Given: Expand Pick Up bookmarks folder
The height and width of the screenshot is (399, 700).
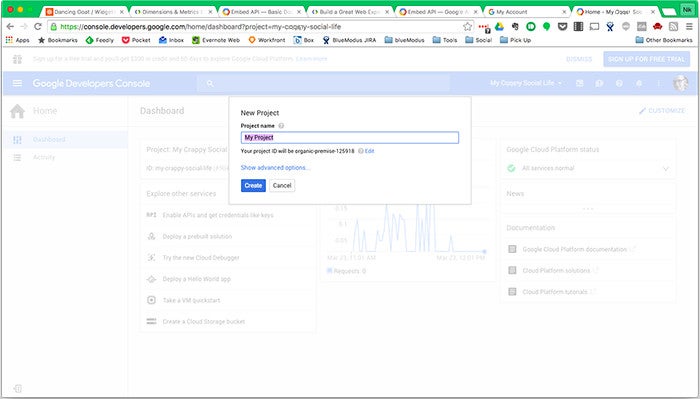Looking at the screenshot, I should point(516,40).
